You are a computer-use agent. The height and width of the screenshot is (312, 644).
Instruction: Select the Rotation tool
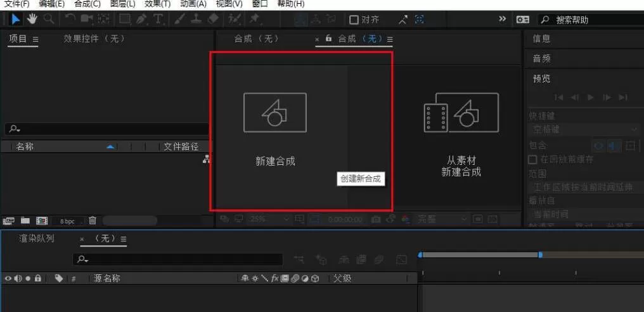(x=70, y=19)
